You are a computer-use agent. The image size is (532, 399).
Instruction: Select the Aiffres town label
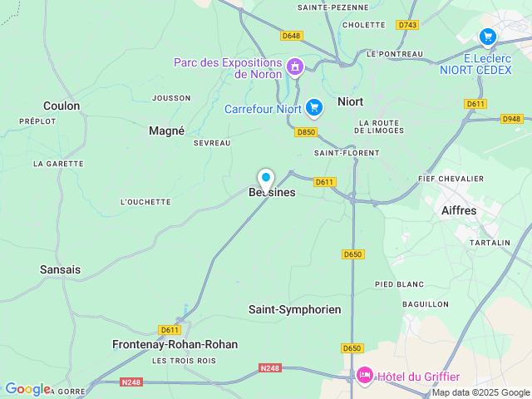459,210
